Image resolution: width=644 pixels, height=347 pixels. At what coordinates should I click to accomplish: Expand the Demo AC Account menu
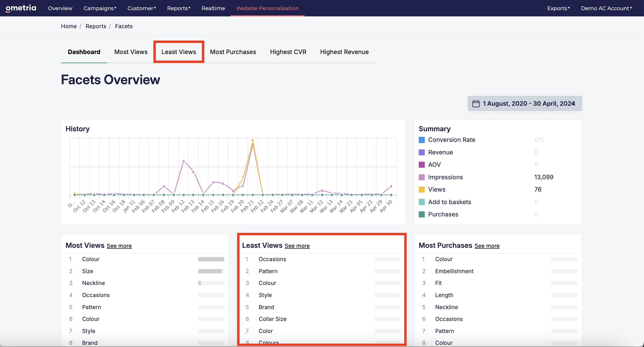606,8
